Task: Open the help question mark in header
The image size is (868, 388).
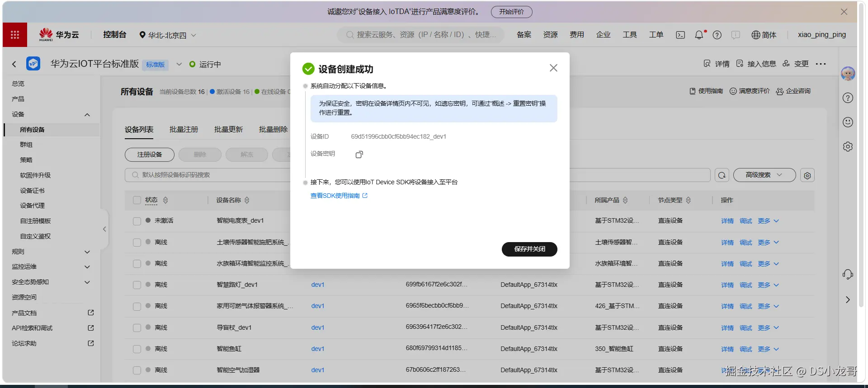Action: pyautogui.click(x=717, y=35)
